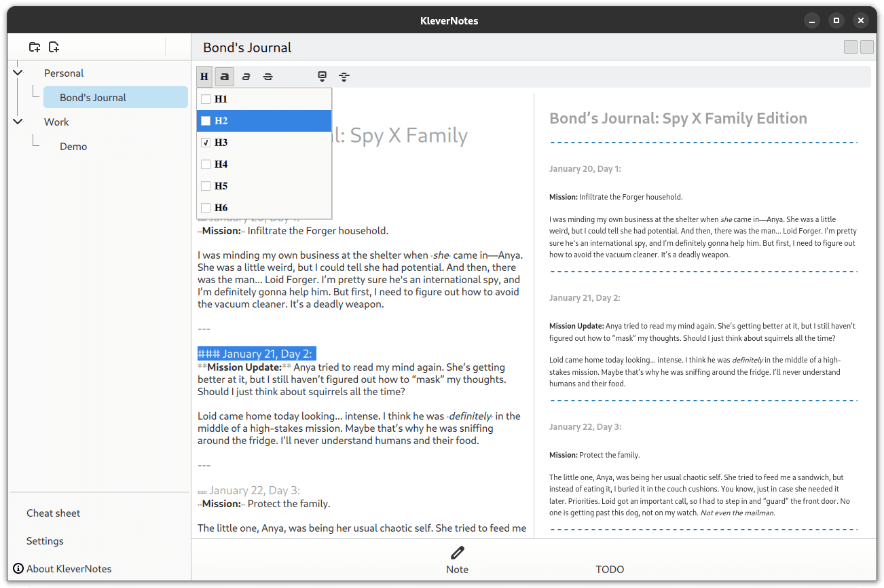Uncheck the H3 heading checkbox
Viewport: 884px width, 588px height.
pos(206,143)
